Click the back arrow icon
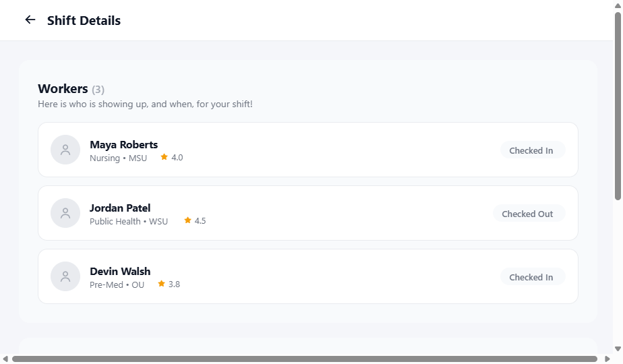623x364 pixels. coord(30,20)
